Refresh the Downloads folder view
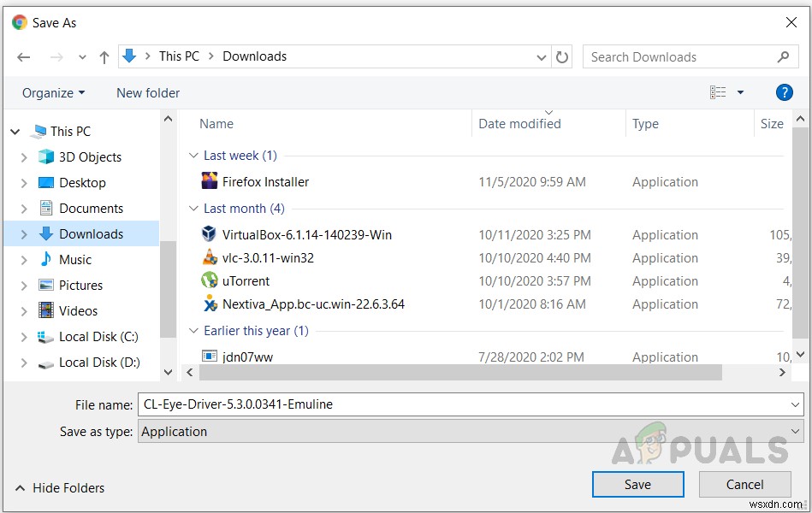 562,57
